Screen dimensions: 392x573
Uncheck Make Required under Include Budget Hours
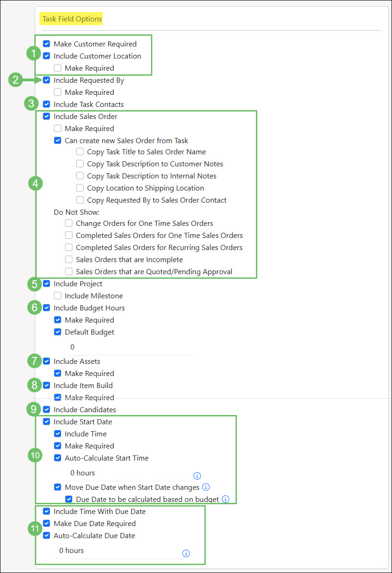click(x=58, y=320)
